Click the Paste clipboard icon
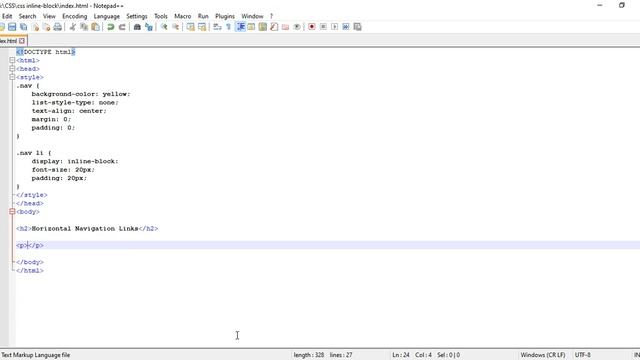 click(96, 27)
